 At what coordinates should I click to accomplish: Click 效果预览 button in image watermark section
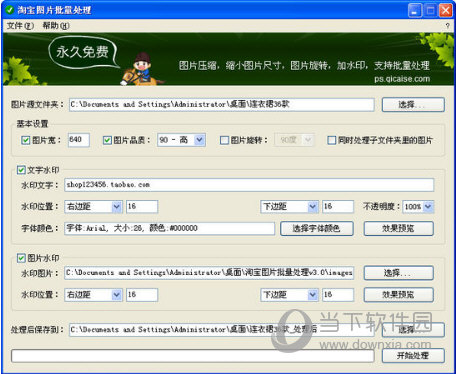coord(399,295)
